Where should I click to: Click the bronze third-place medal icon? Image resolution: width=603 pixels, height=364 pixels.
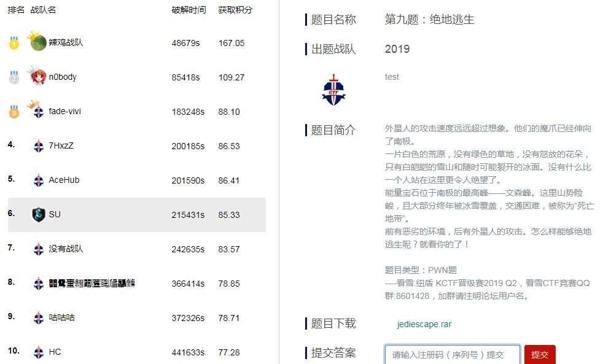14,112
